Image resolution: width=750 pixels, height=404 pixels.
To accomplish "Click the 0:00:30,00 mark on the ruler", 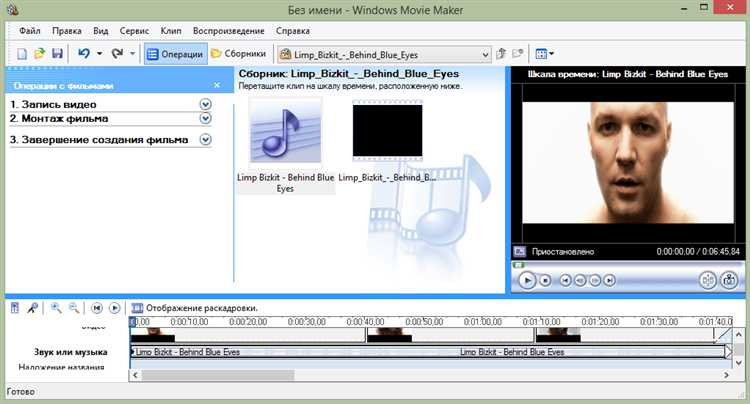I will click(307, 322).
